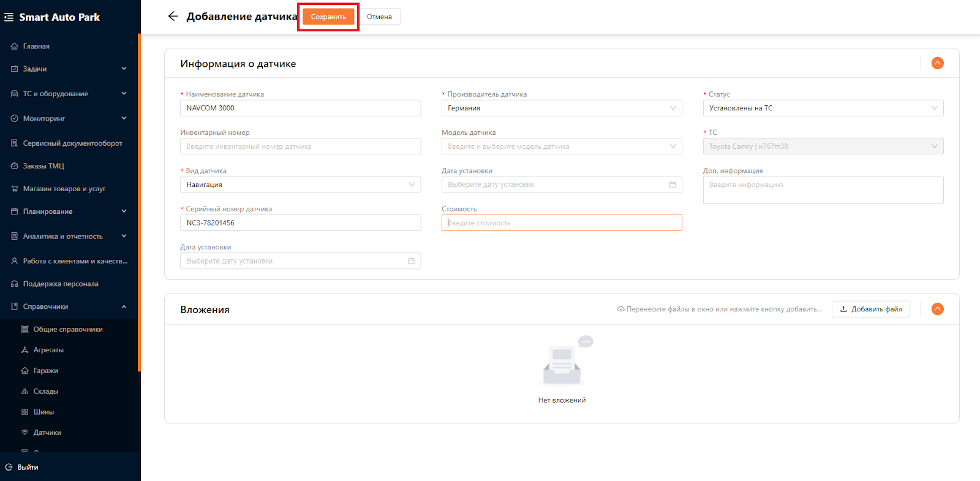Click the back arrow next to Добавление датчика
This screenshot has height=481, width=980.
(x=173, y=17)
